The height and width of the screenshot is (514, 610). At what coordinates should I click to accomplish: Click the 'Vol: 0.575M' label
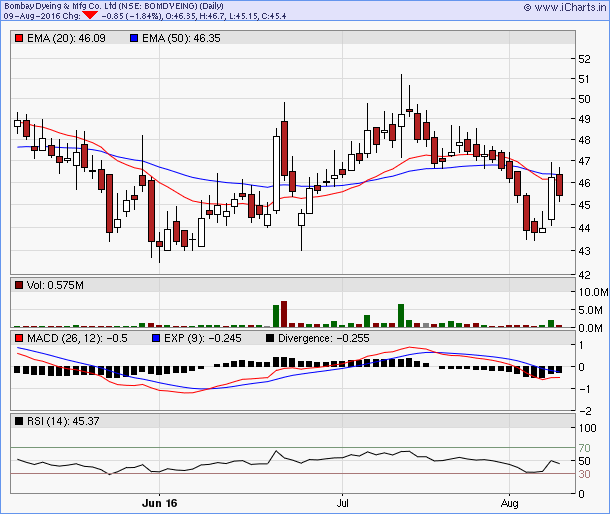tap(55, 285)
